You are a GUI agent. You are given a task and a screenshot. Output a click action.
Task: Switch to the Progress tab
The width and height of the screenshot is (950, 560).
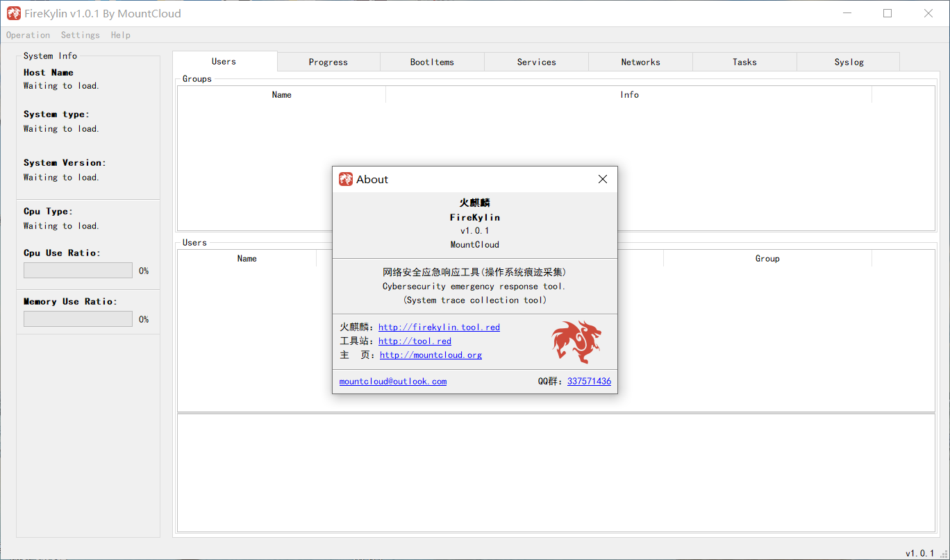328,62
